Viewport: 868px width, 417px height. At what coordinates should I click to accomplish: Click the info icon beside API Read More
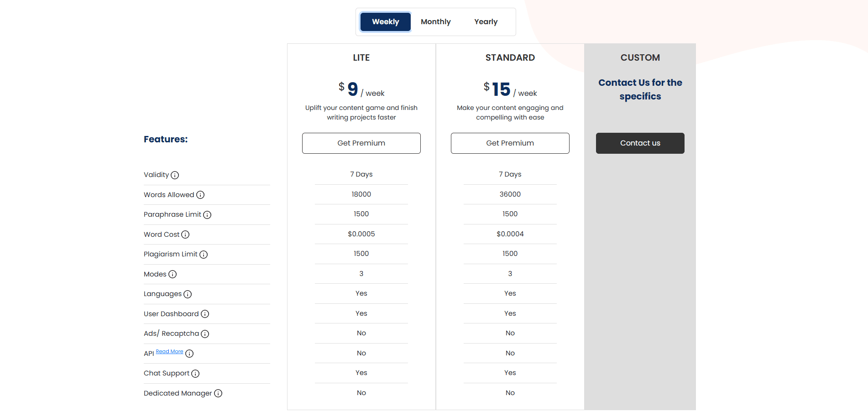[189, 354]
